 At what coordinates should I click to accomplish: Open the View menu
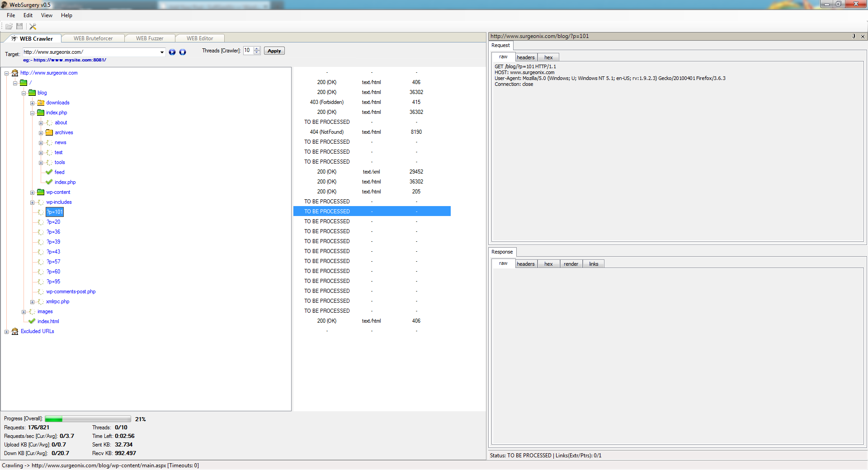(47, 15)
